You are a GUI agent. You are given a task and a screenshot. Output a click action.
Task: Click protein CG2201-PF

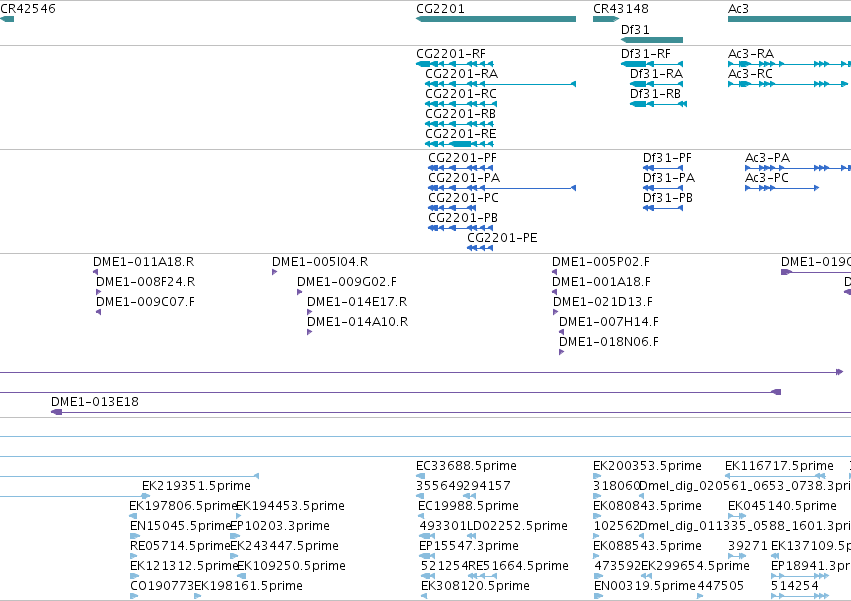(x=461, y=168)
